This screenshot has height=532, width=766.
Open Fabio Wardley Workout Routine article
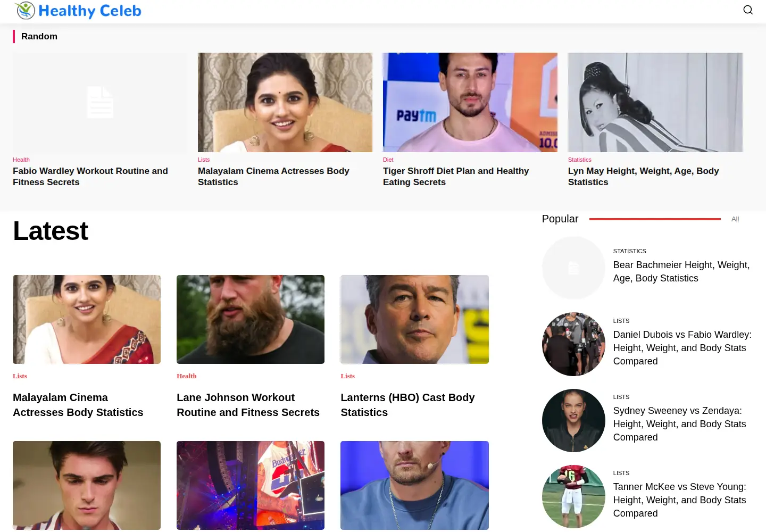(x=90, y=177)
